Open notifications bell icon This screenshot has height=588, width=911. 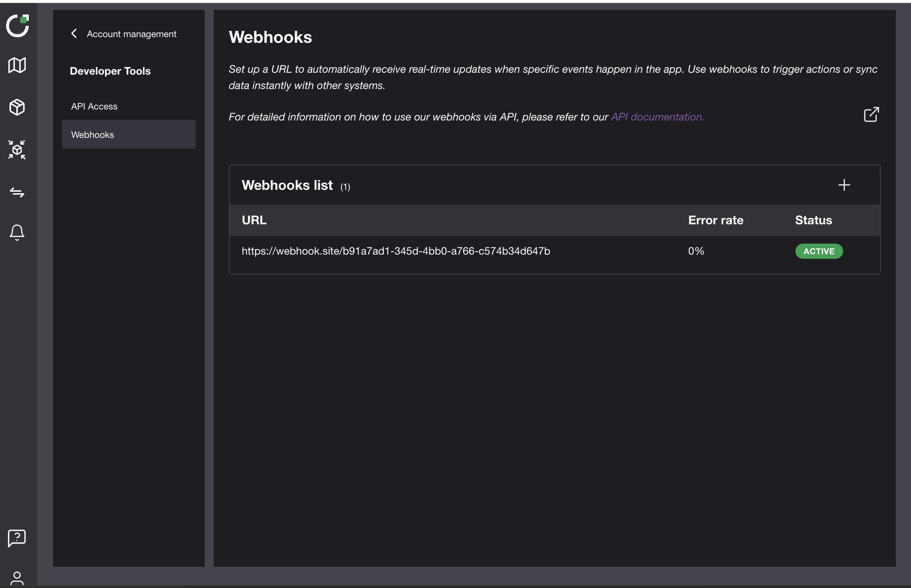(17, 232)
